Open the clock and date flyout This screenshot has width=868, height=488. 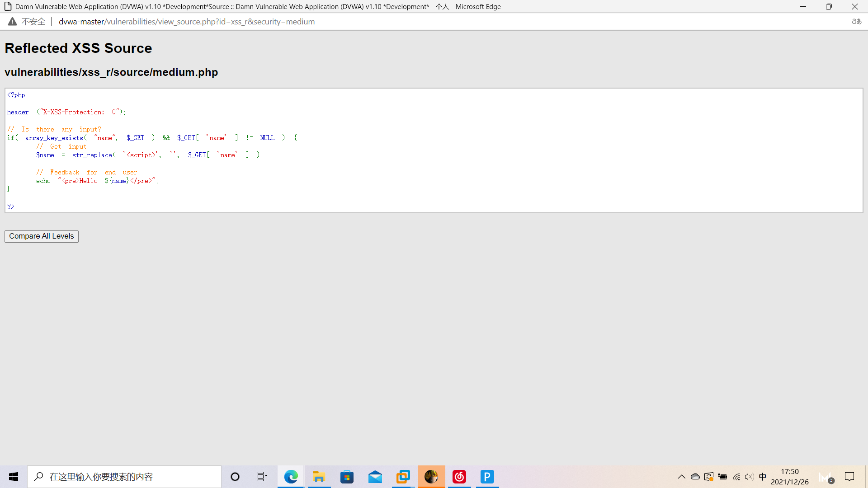pyautogui.click(x=789, y=477)
